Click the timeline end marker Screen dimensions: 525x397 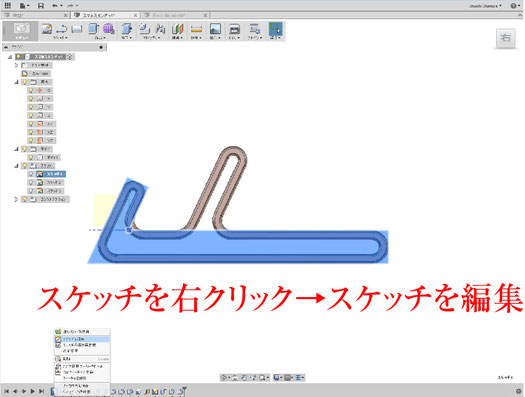(x=183, y=391)
